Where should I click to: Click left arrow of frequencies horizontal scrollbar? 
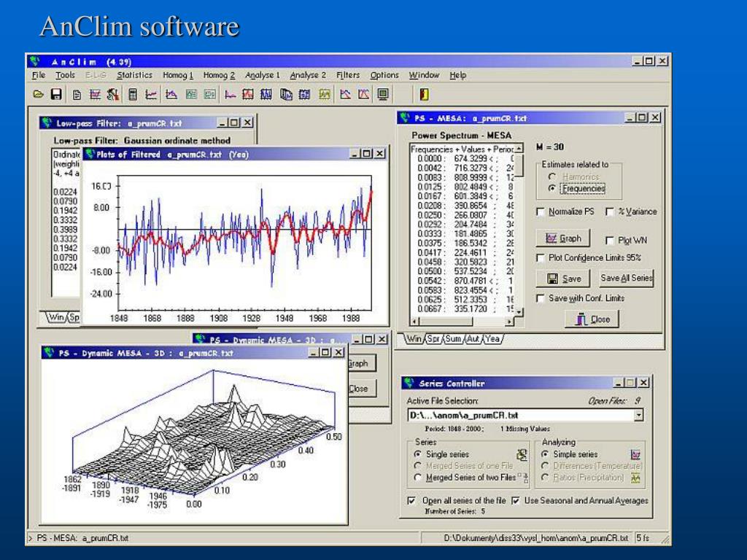click(415, 322)
